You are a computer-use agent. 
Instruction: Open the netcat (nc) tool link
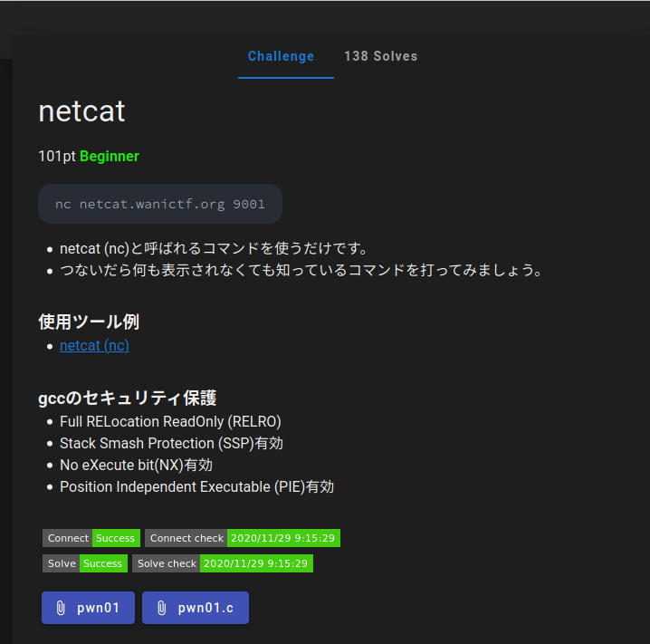94,345
